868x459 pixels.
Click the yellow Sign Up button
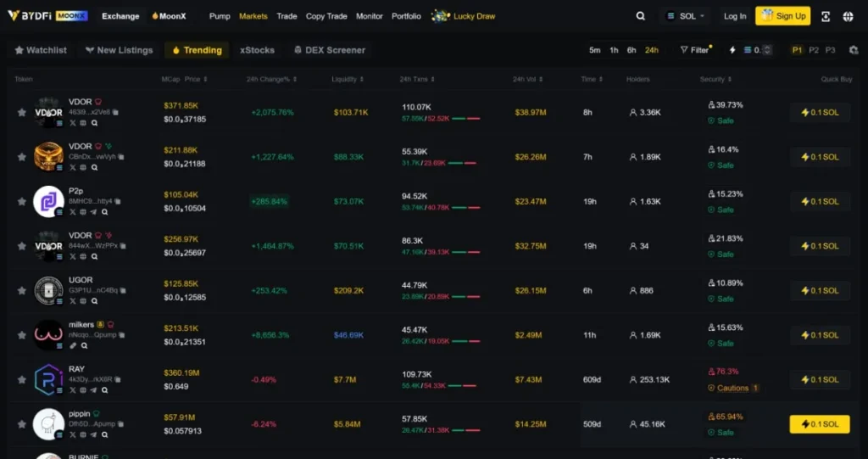tap(782, 16)
